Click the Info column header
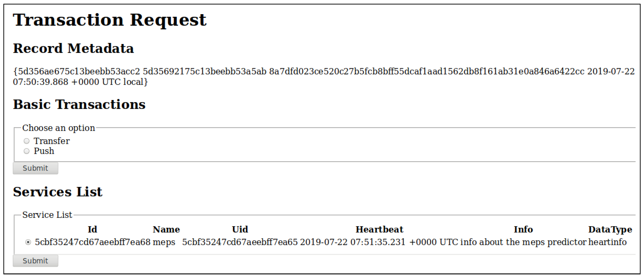 [523, 229]
